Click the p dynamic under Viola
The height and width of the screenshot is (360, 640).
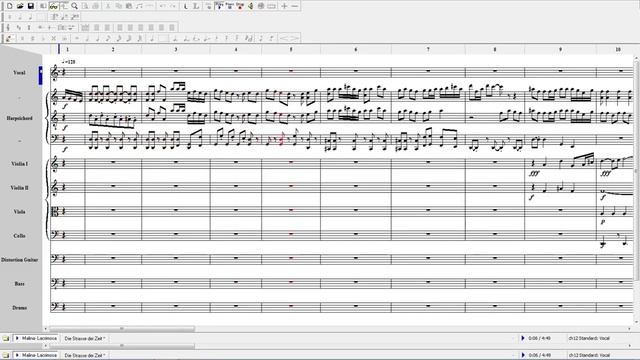tap(603, 222)
